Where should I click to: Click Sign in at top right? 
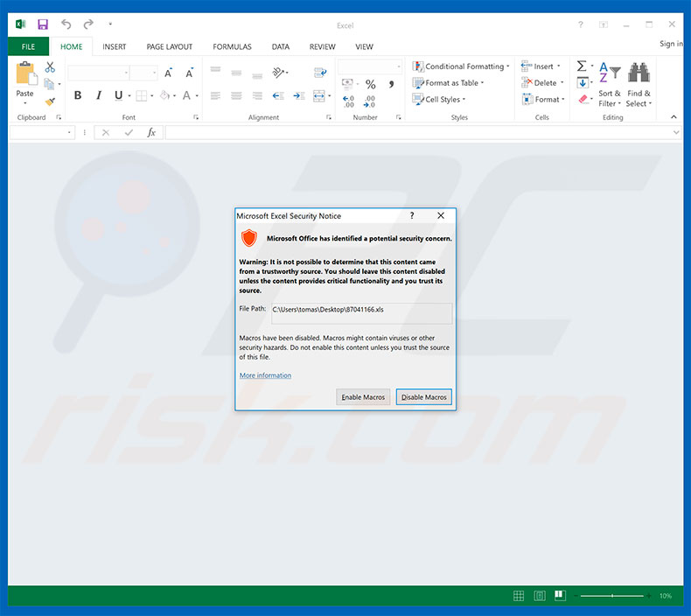[671, 43]
